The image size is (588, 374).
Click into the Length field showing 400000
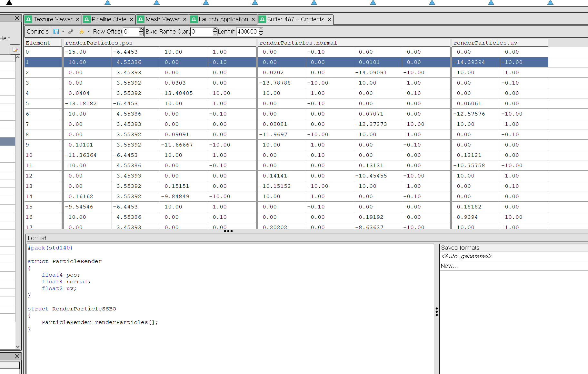click(x=247, y=31)
